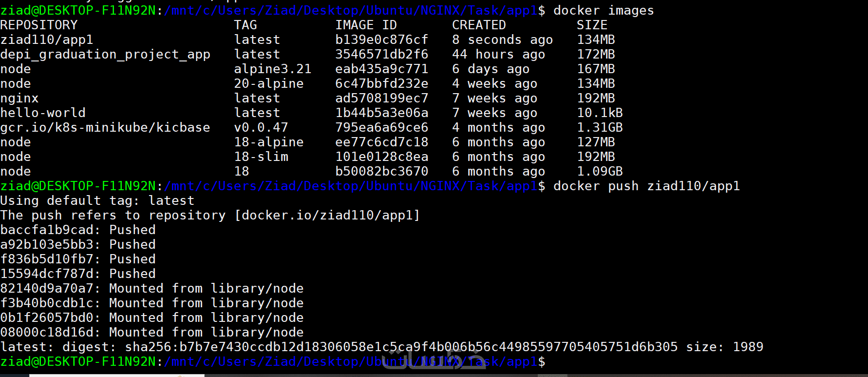Select image ID 1b44b5a3e06a
This screenshot has width=868, height=377.
[x=382, y=113]
